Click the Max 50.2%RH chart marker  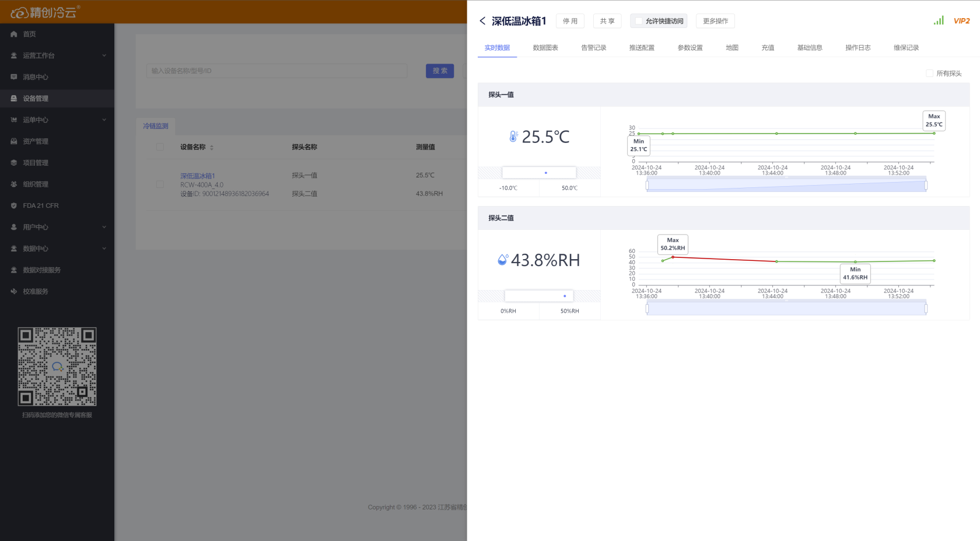pyautogui.click(x=673, y=244)
